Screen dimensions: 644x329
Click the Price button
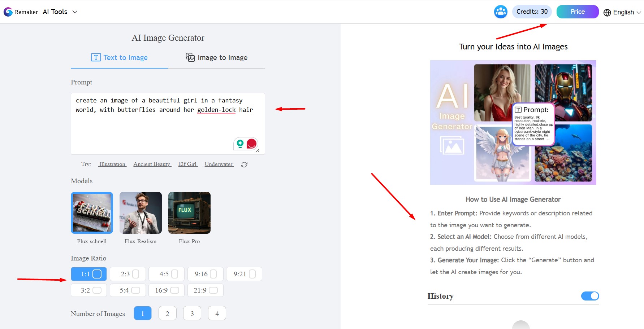tap(577, 12)
